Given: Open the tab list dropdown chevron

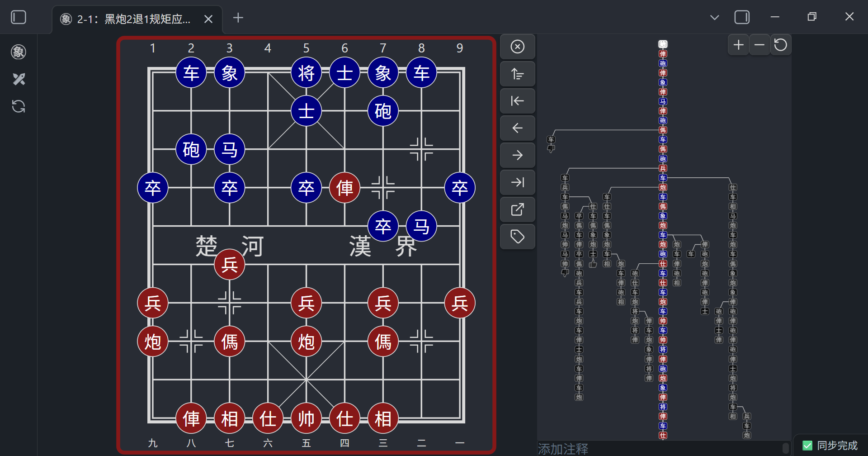Looking at the screenshot, I should [714, 17].
